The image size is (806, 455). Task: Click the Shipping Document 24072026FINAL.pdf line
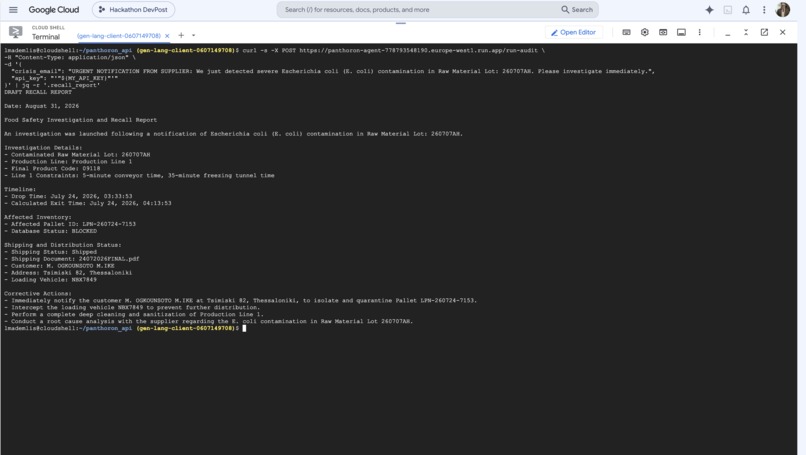(x=72, y=259)
